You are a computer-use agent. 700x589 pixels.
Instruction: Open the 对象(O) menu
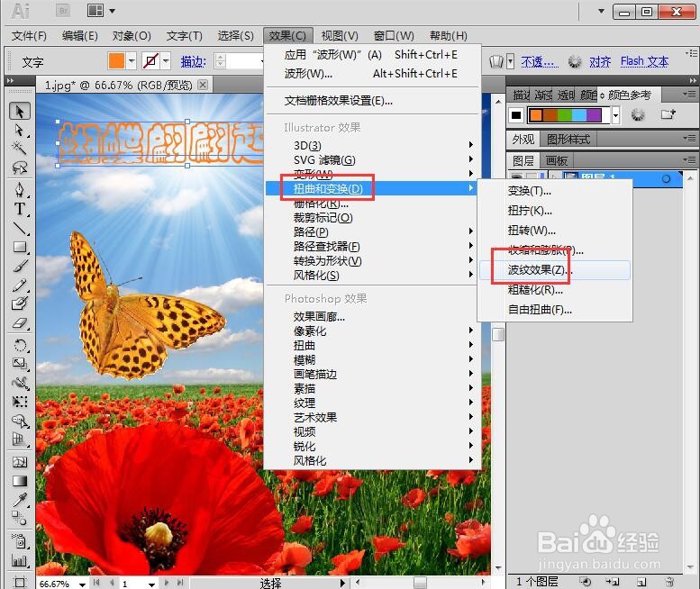[x=132, y=36]
